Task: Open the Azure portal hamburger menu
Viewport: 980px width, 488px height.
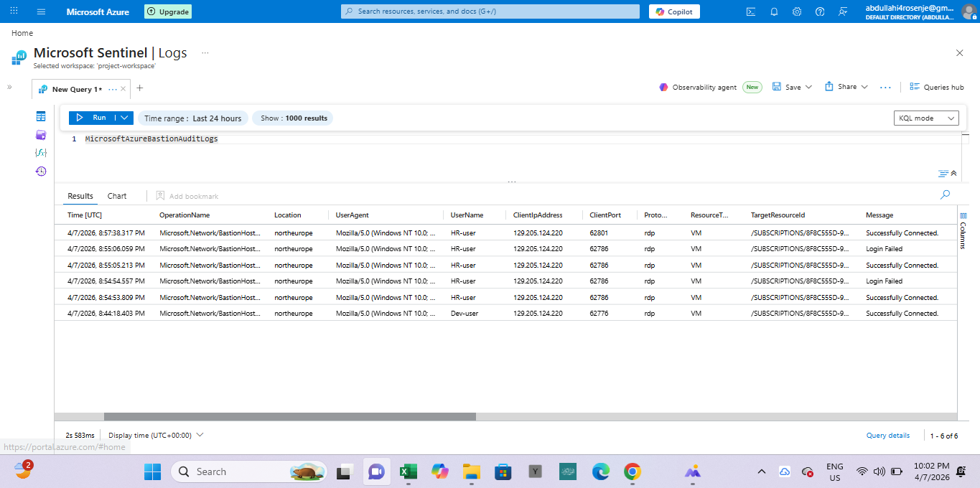Action: (41, 11)
